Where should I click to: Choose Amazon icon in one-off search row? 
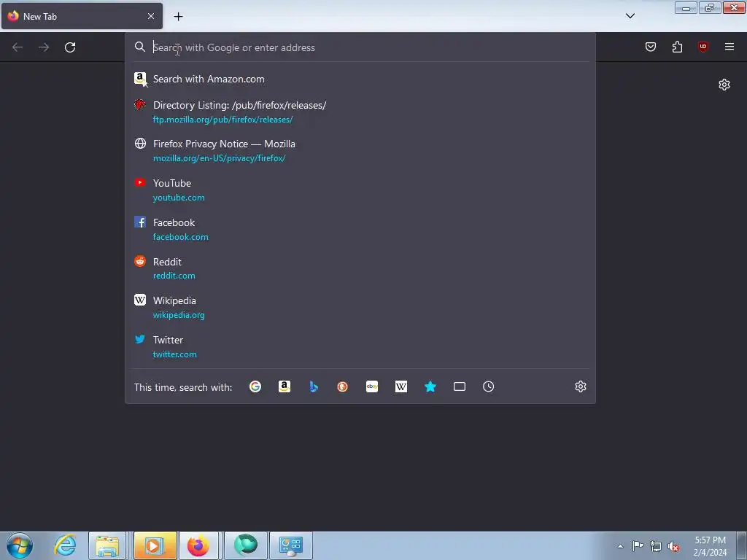[x=285, y=386]
